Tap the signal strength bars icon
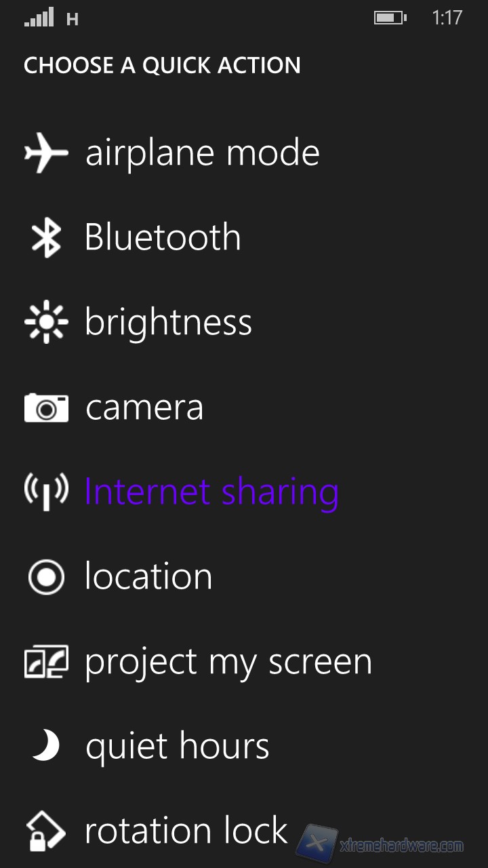Image resolution: width=488 pixels, height=868 pixels. 39,18
